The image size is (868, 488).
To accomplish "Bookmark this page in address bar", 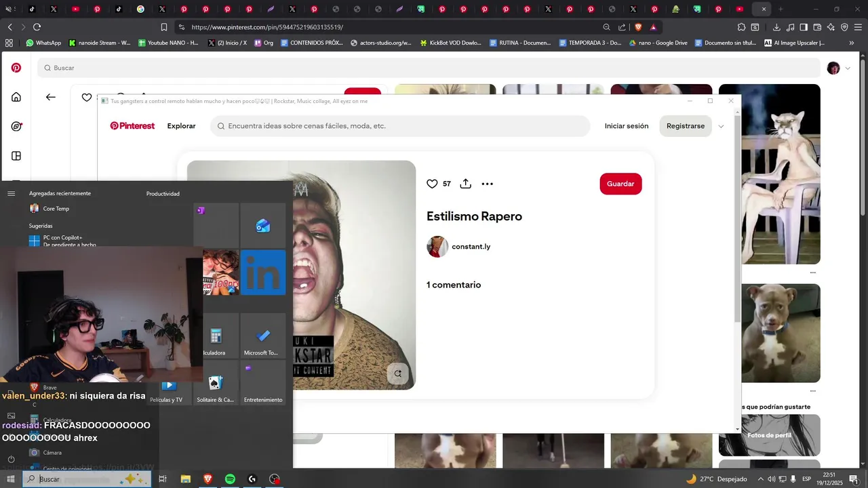I will 164,27.
